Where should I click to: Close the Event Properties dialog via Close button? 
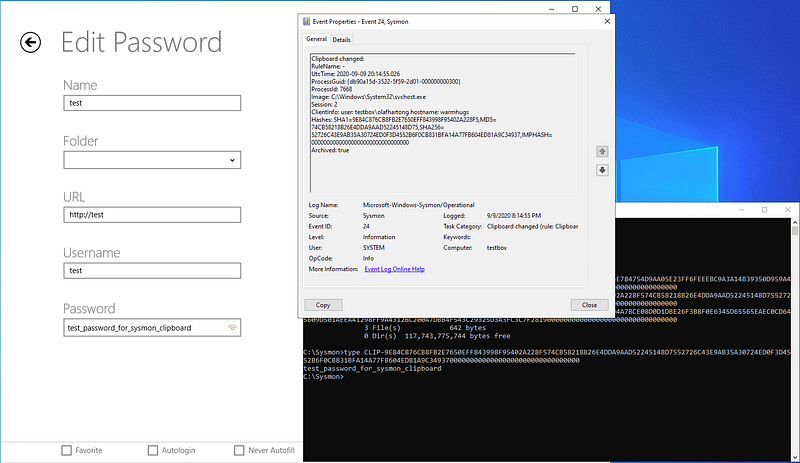[589, 305]
